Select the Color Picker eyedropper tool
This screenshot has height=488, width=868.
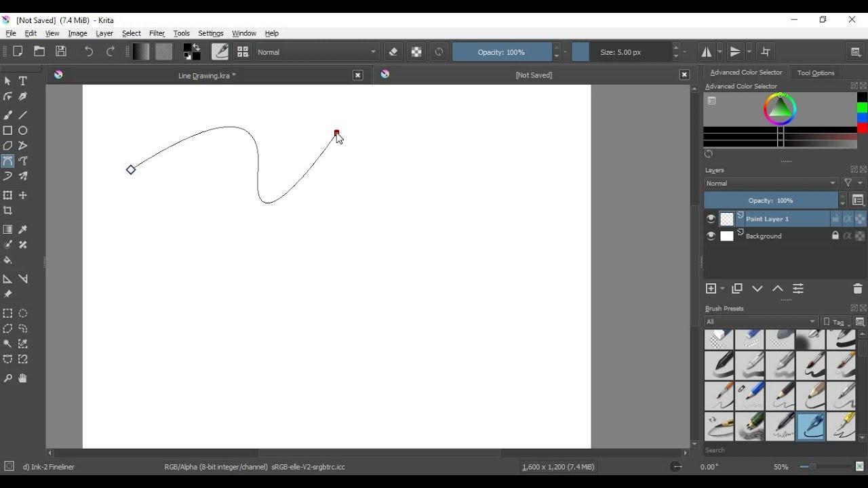click(x=23, y=230)
